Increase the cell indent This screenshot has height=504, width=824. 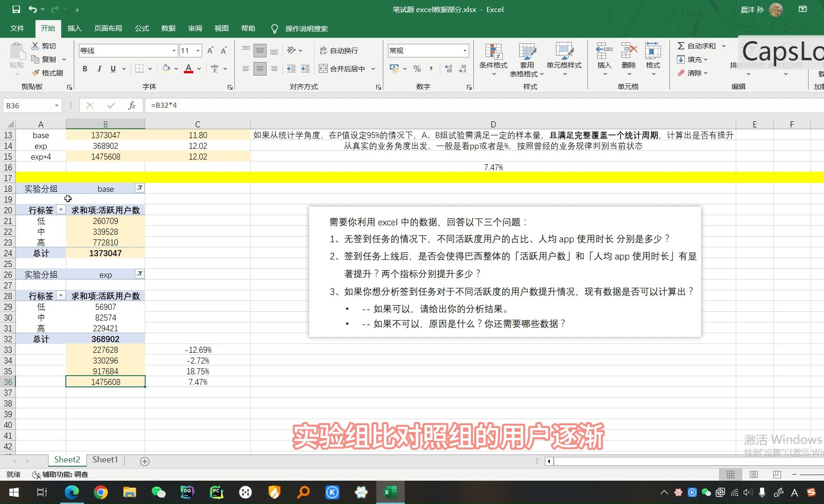(x=305, y=69)
